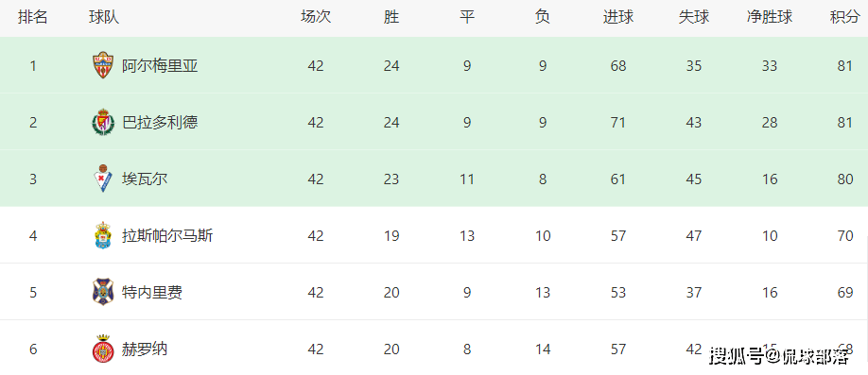This screenshot has width=868, height=375.
Task: Open the 埃瓦尔 team name link
Action: tap(145, 179)
